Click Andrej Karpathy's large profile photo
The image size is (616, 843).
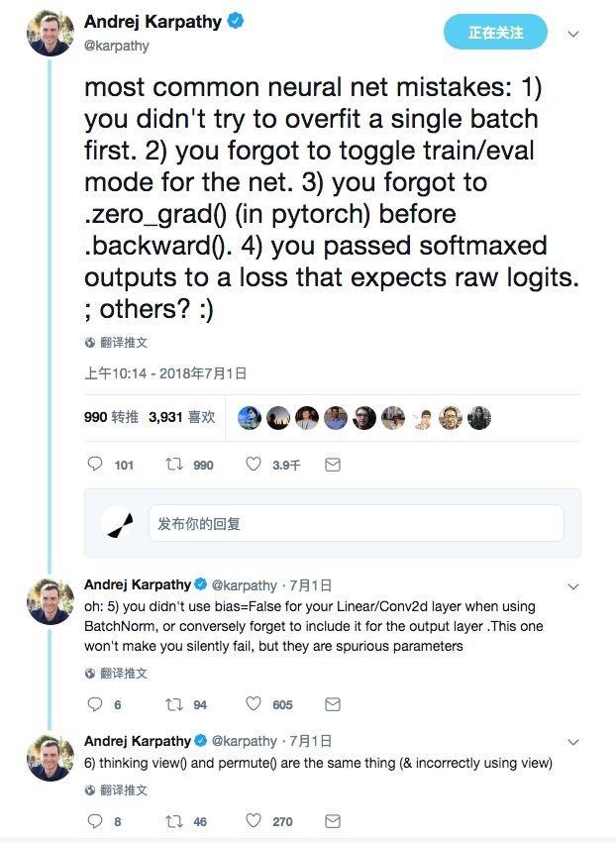pos(49,37)
